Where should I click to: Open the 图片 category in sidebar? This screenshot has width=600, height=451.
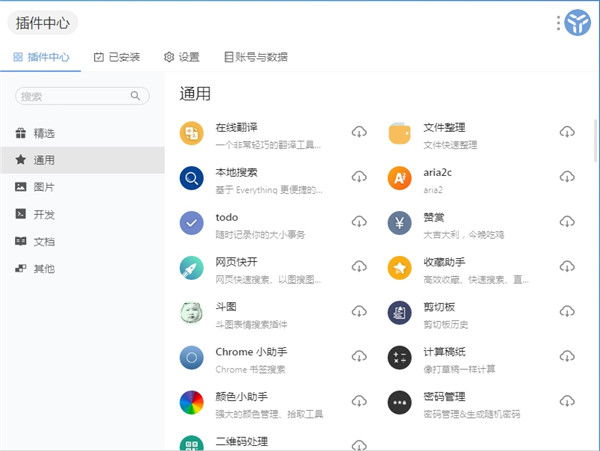click(44, 187)
